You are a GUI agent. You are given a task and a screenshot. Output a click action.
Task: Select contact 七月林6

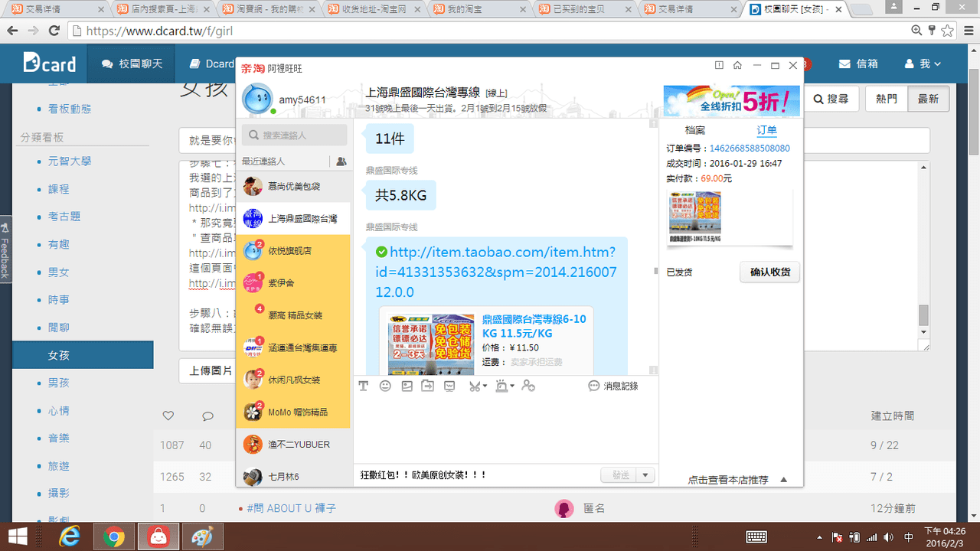click(x=293, y=476)
